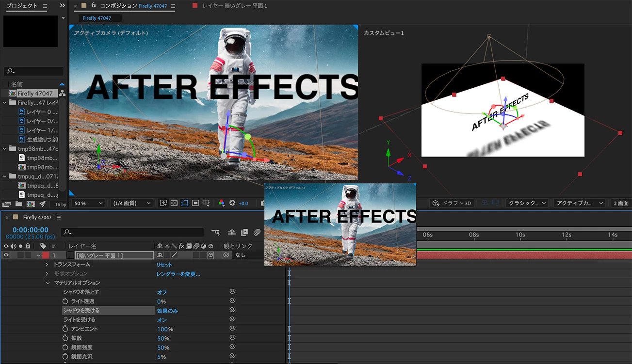Click the red layer swatch in レイヤー tab
Viewport: 632px width, 364px height.
click(x=195, y=5)
